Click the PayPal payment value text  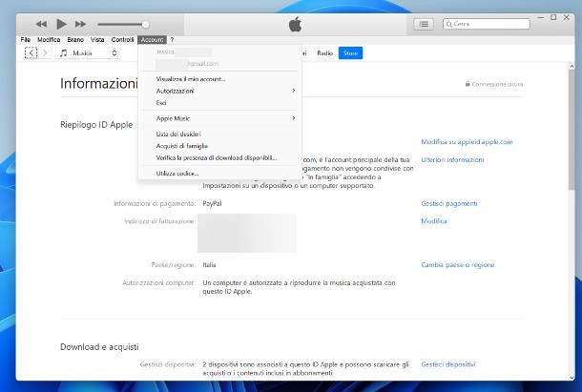pyautogui.click(x=212, y=203)
